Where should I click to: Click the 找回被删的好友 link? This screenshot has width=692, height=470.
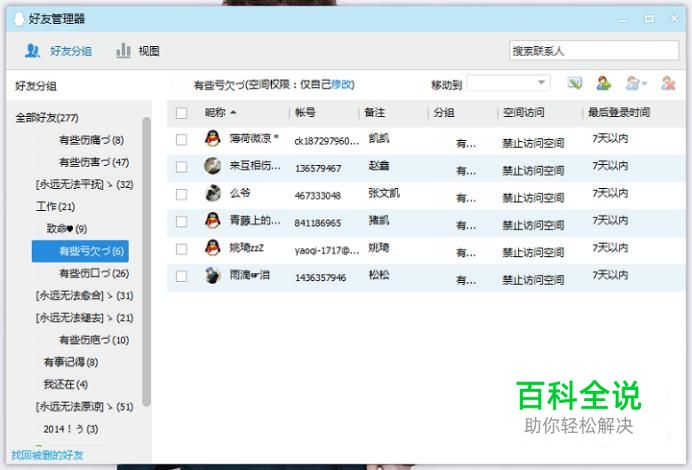pos(47,455)
